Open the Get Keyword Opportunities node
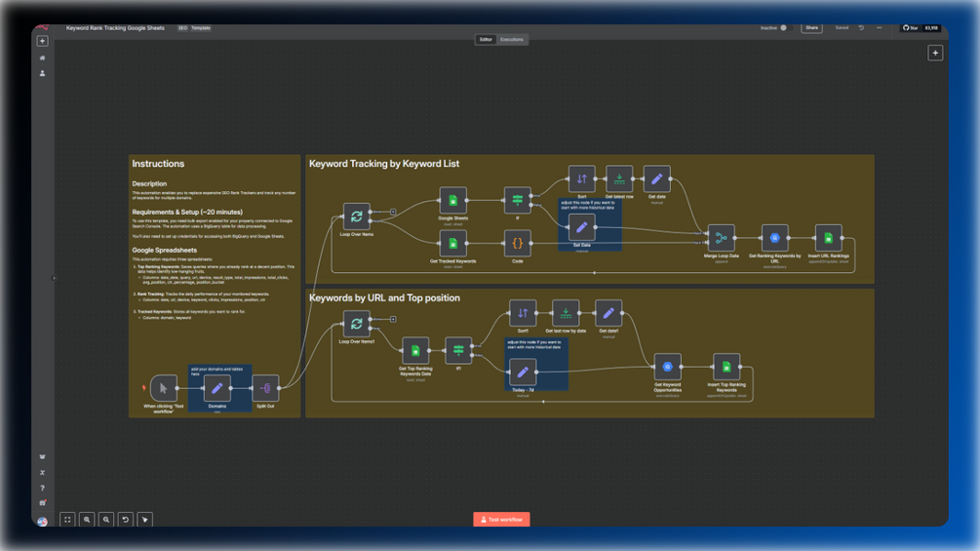 (x=668, y=367)
